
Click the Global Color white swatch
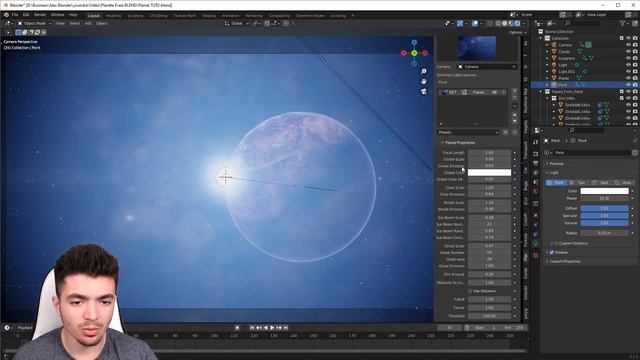point(489,172)
